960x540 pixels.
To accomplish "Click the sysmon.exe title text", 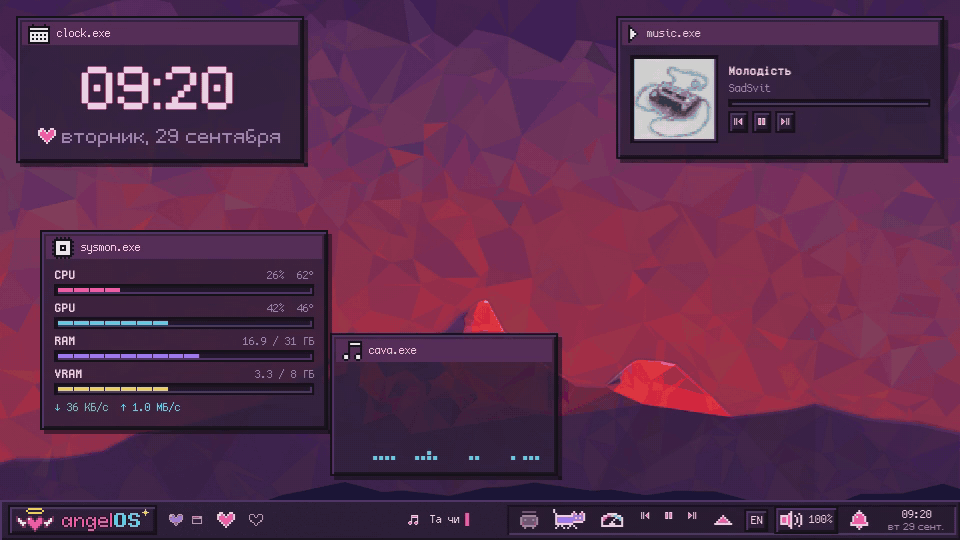I will (x=110, y=247).
